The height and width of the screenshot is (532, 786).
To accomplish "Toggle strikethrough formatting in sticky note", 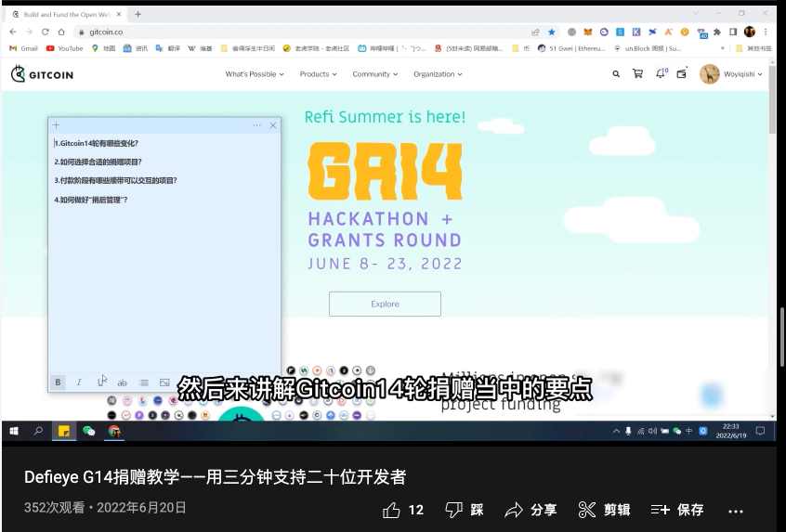I will 122,383.
